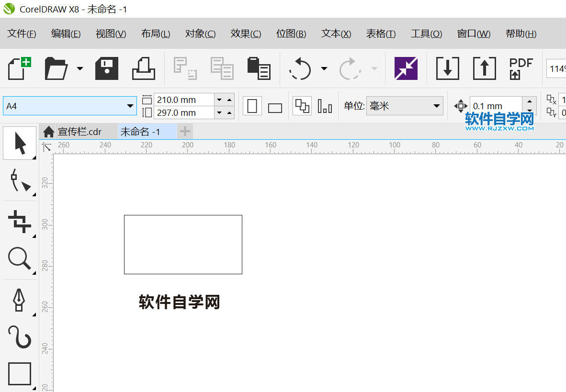Viewport: 566px width, 392px height.
Task: Select the Zoom tool
Action: point(19,259)
